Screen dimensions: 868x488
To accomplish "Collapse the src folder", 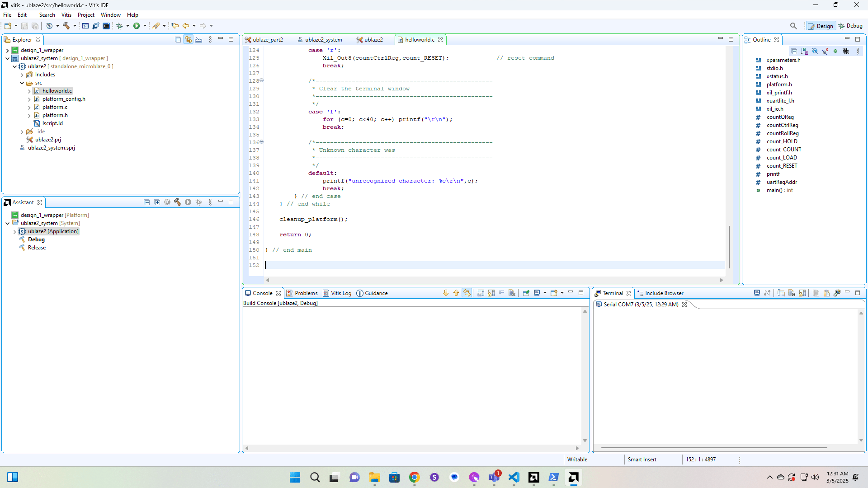I will 21,83.
